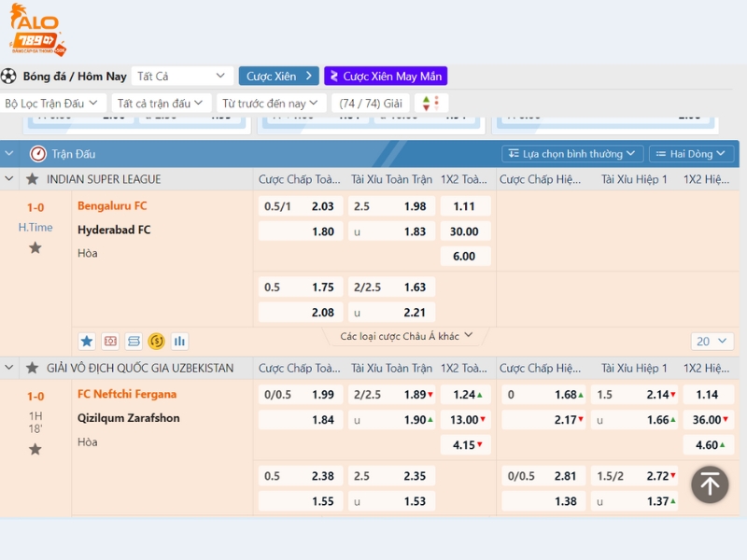
Task: Click Bengaluru FC team name
Action: point(112,205)
